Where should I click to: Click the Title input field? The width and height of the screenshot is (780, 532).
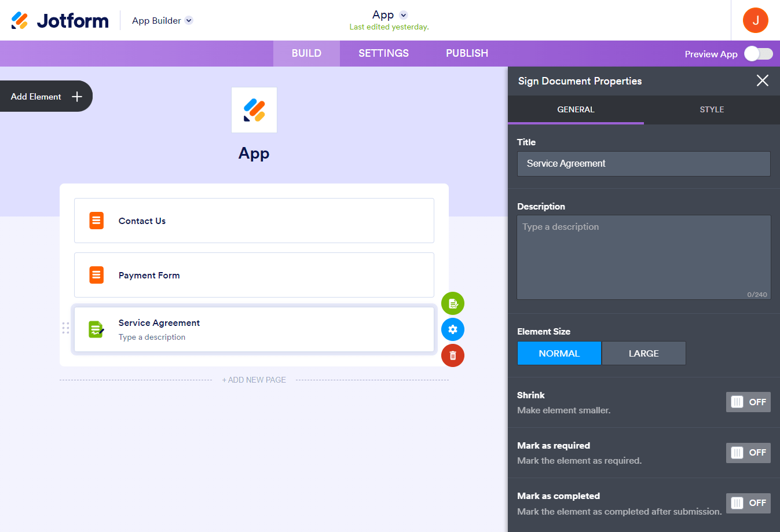pyautogui.click(x=644, y=164)
